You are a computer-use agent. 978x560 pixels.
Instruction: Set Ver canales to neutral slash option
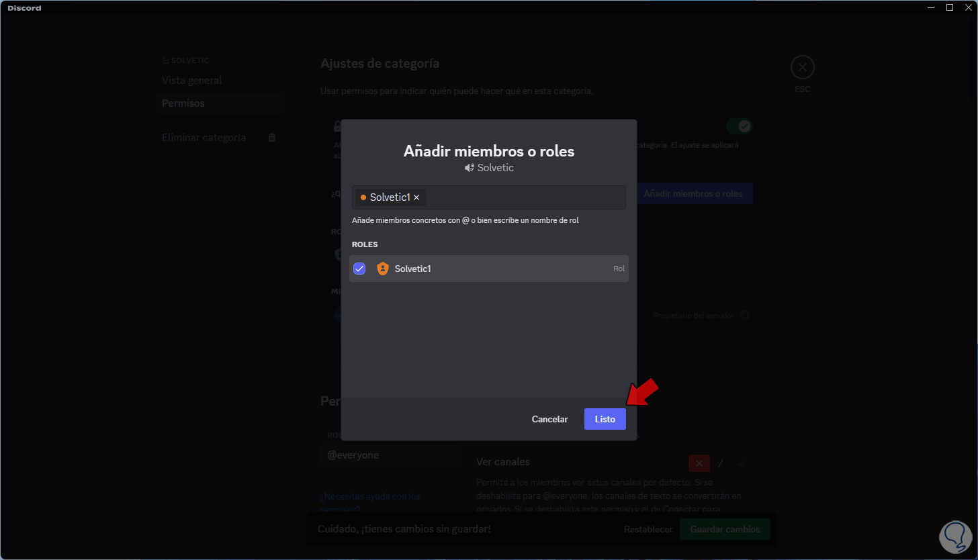pyautogui.click(x=721, y=463)
